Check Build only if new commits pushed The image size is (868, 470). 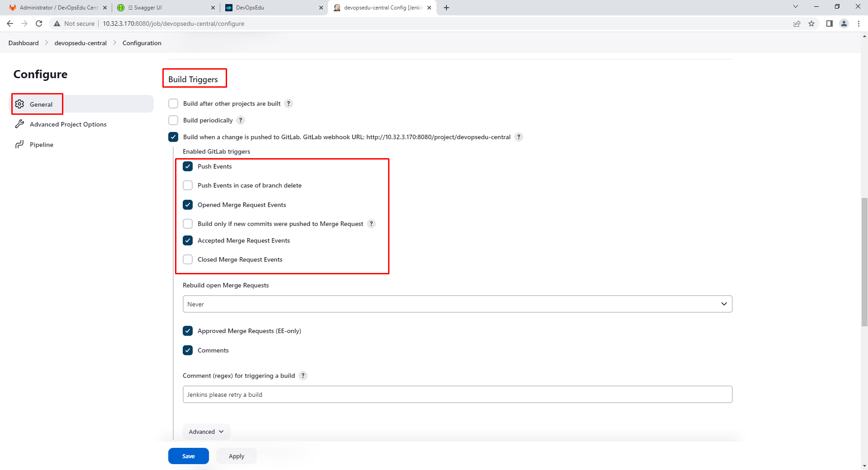tap(188, 224)
